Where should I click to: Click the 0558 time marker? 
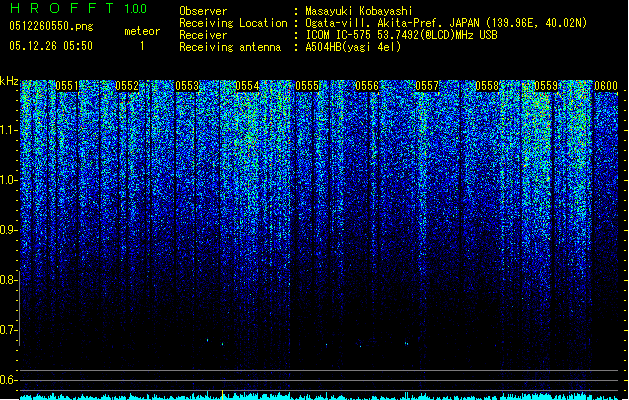[x=487, y=86]
